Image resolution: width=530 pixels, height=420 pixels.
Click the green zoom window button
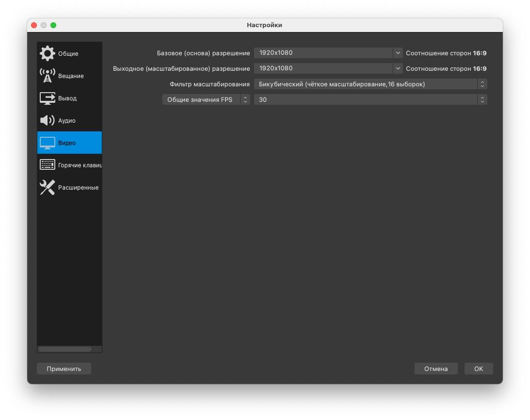53,25
